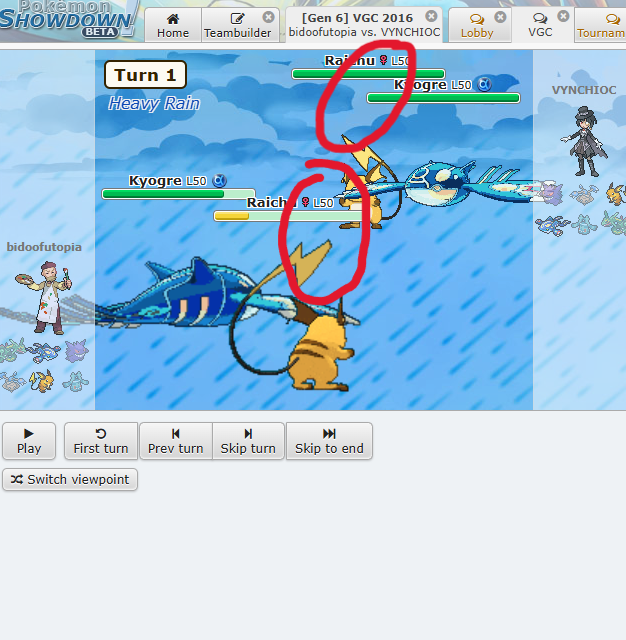Click the Pokémon Showdown BETA logo
This screenshot has height=640, width=626.
[69, 20]
